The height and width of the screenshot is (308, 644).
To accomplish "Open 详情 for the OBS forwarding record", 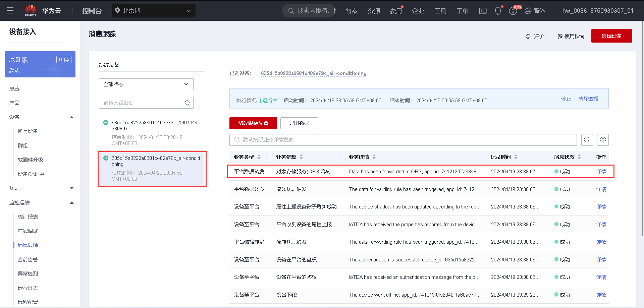I will point(601,171).
